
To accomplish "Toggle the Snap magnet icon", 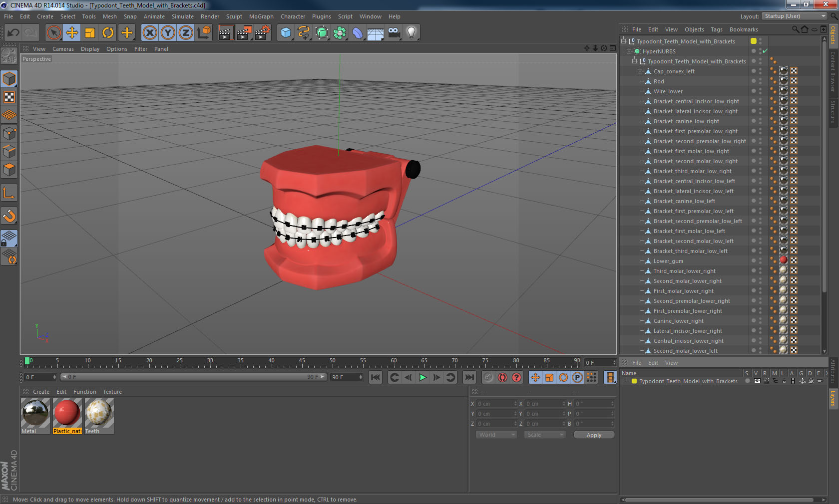I will click(9, 216).
